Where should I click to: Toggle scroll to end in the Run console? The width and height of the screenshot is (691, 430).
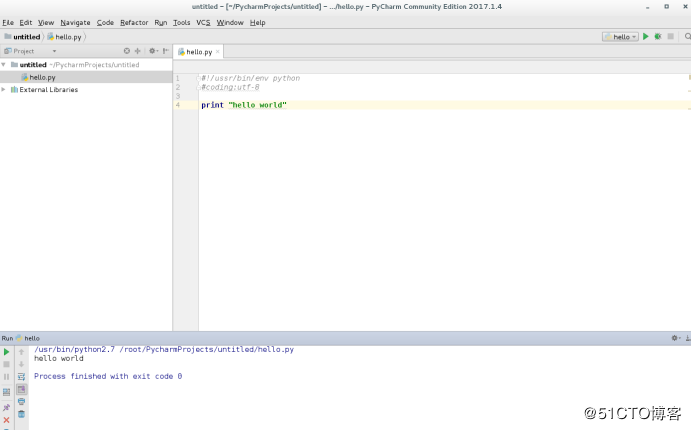point(21,389)
